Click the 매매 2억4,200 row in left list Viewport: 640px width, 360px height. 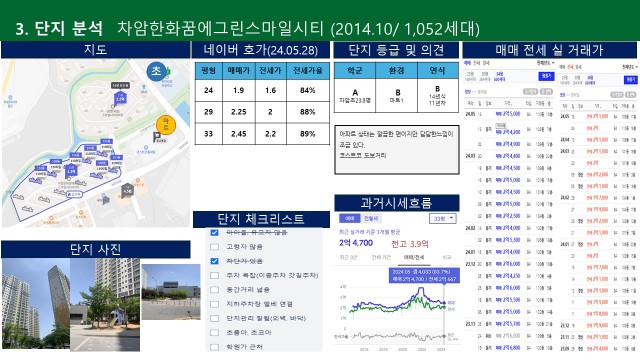pos(509,130)
